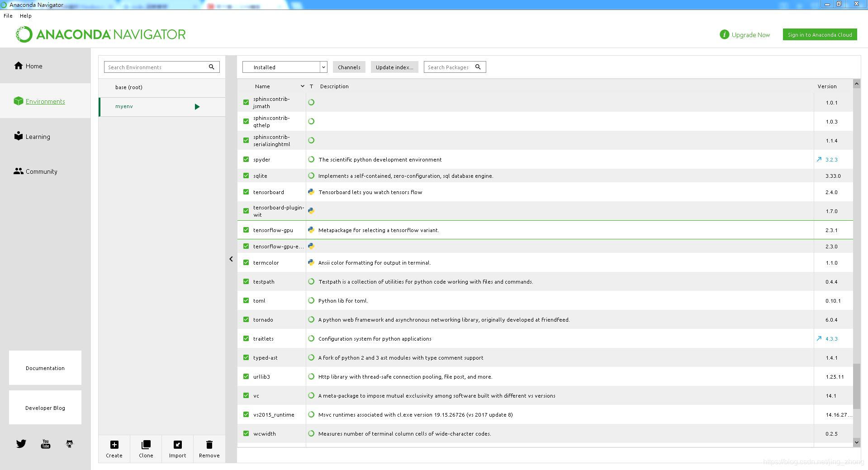Uncheck the vs2015_runtime package checkbox
Screen dimensions: 868x470
(246, 414)
